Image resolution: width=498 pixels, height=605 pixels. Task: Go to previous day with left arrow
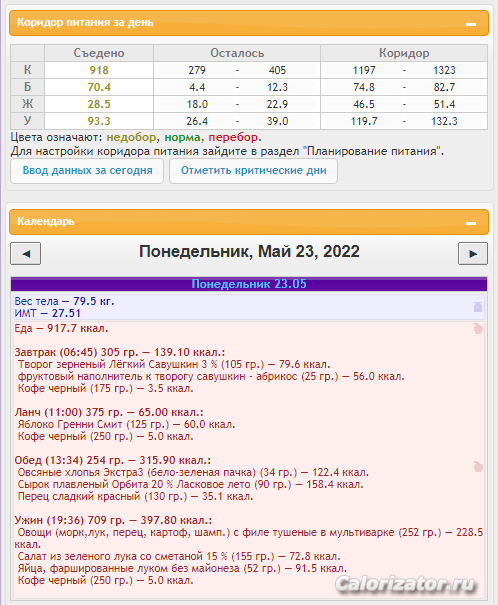[25, 253]
